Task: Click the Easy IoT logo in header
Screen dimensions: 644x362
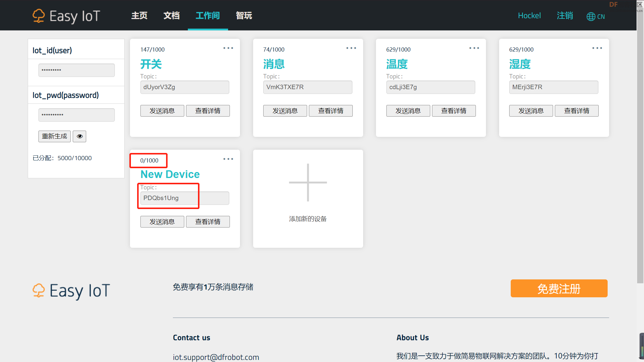Action: (66, 16)
